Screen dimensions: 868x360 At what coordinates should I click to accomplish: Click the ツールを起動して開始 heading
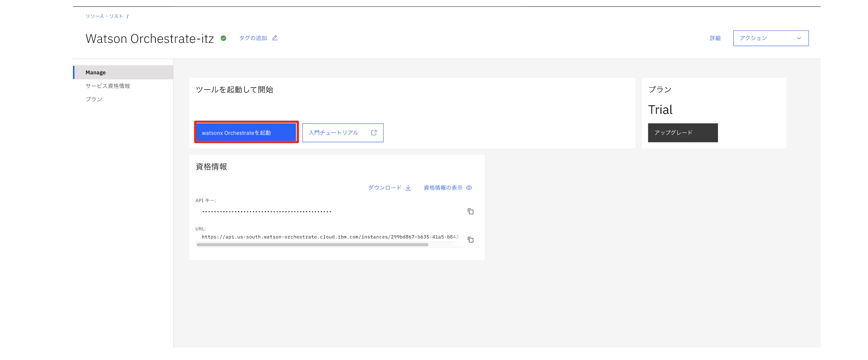[234, 89]
